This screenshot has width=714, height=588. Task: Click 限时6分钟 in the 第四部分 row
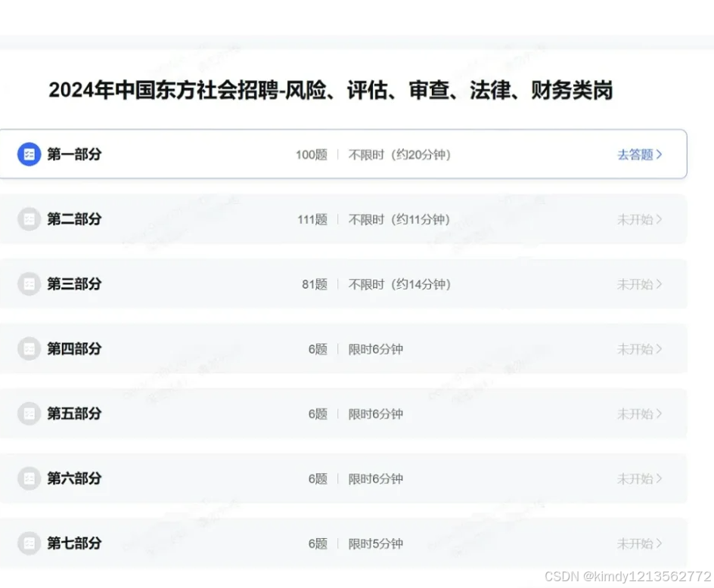click(x=376, y=349)
